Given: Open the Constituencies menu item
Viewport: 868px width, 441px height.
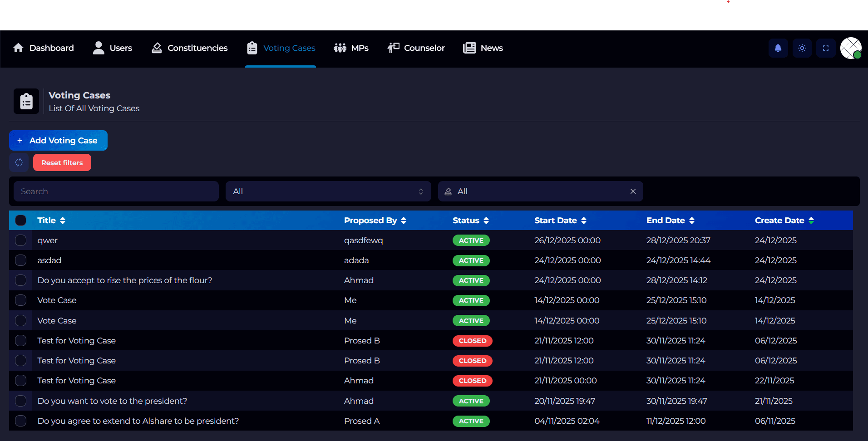Looking at the screenshot, I should (x=189, y=48).
